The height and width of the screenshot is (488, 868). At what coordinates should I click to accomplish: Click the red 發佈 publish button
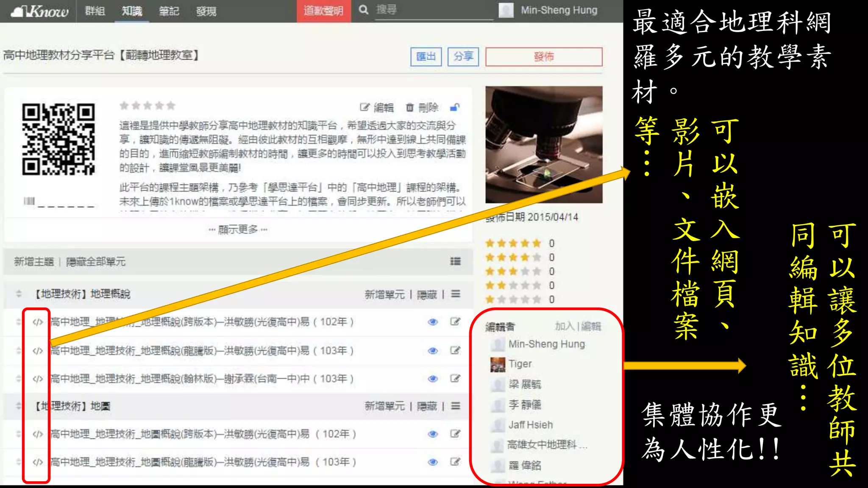click(544, 57)
